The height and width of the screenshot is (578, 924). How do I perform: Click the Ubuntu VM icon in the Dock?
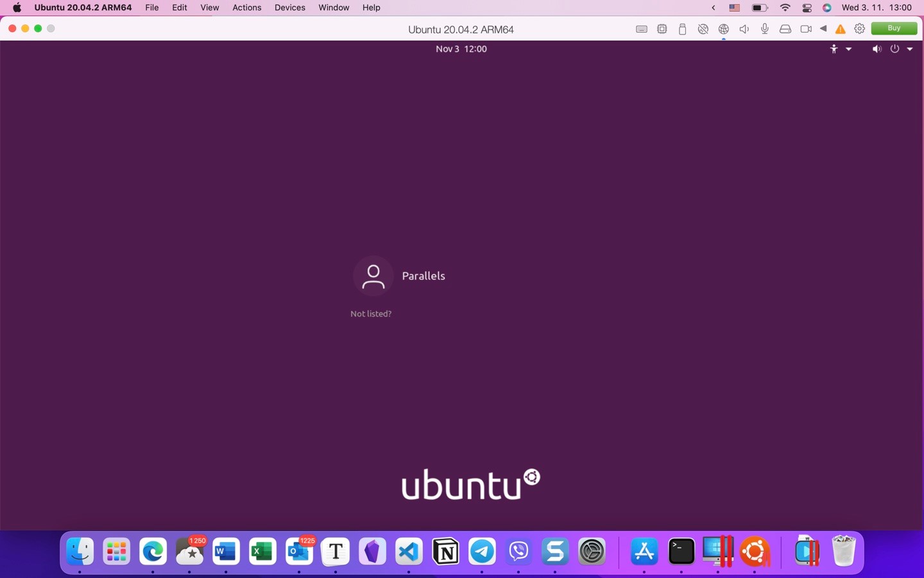pos(755,551)
